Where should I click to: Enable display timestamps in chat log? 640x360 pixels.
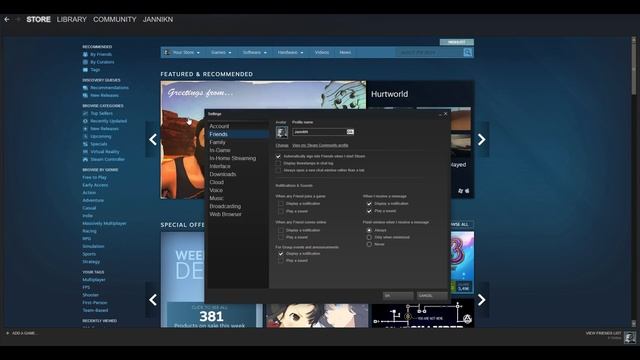pyautogui.click(x=278, y=163)
